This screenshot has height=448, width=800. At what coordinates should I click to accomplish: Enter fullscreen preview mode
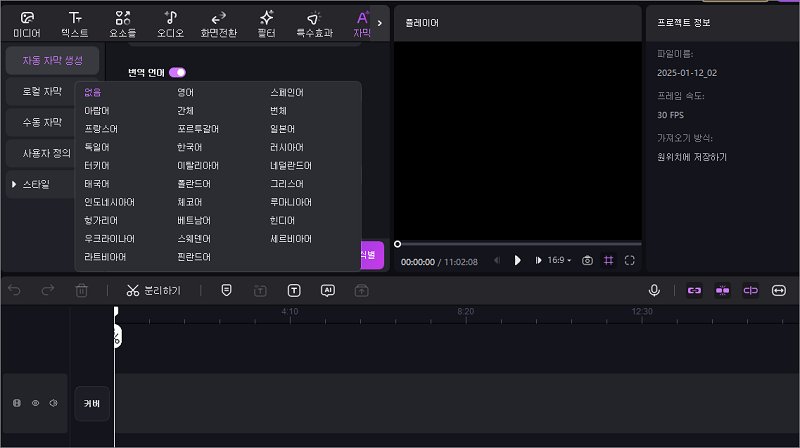coord(630,261)
